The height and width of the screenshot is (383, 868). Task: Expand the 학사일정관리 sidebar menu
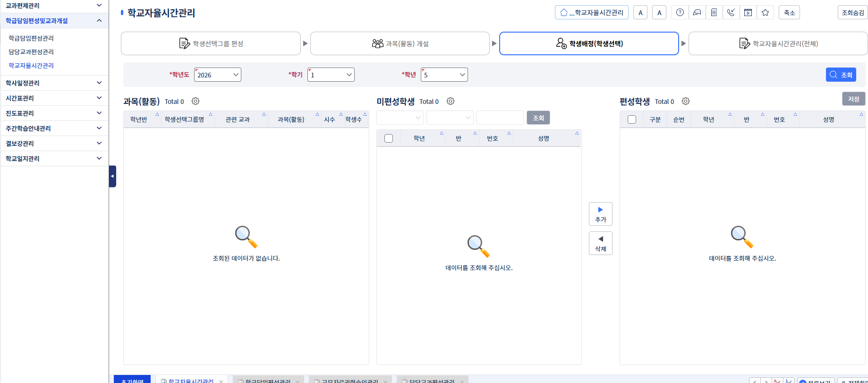[x=54, y=83]
